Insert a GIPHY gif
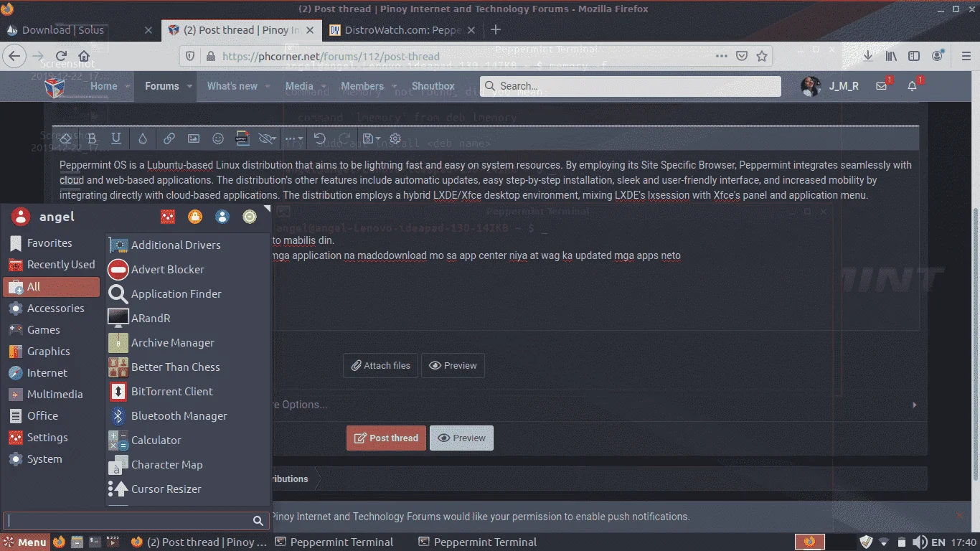 tap(242, 138)
